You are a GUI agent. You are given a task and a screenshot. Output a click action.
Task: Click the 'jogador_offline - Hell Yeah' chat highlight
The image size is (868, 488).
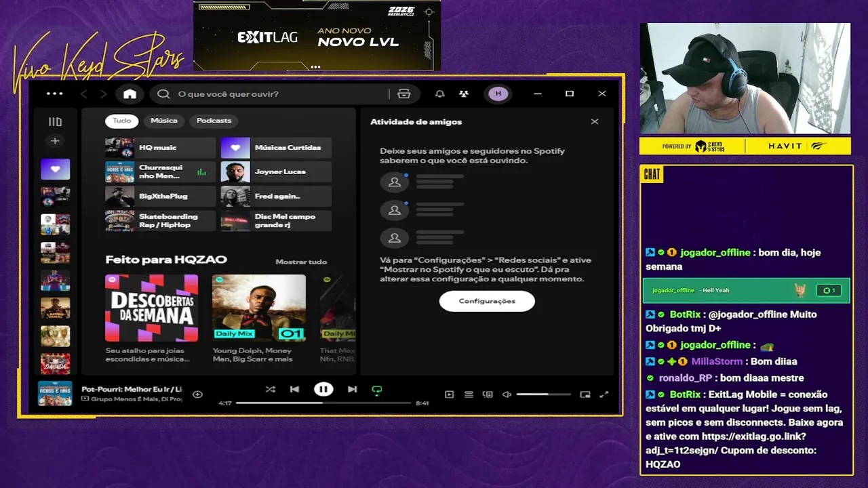[745, 290]
